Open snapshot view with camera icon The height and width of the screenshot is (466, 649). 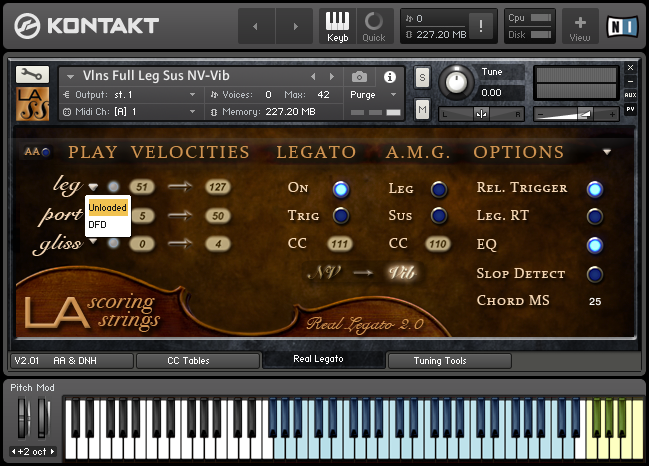(359, 77)
